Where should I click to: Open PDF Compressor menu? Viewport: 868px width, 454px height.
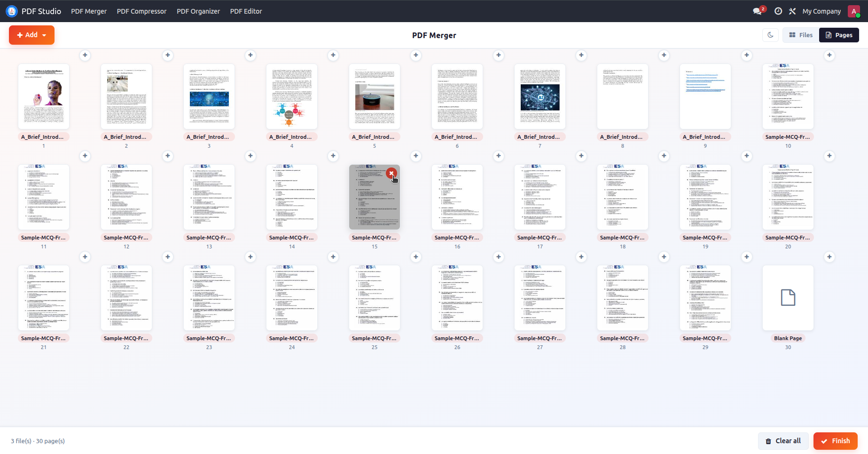[141, 11]
